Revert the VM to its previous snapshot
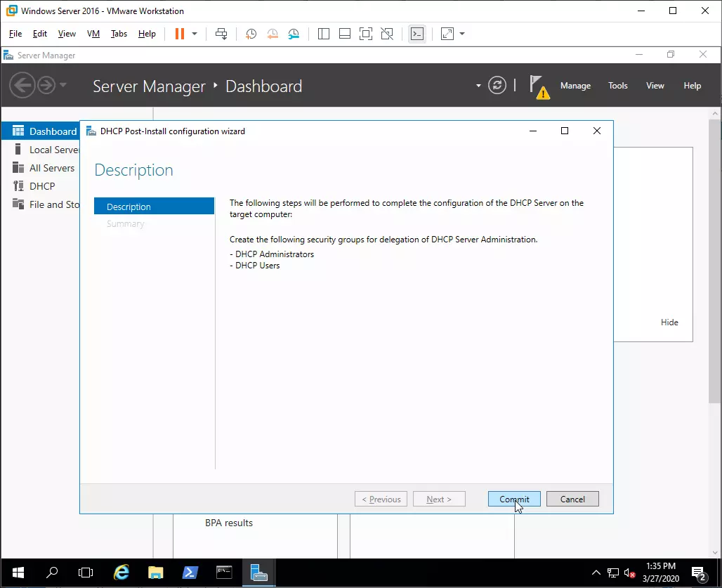The width and height of the screenshot is (722, 588). click(x=273, y=34)
